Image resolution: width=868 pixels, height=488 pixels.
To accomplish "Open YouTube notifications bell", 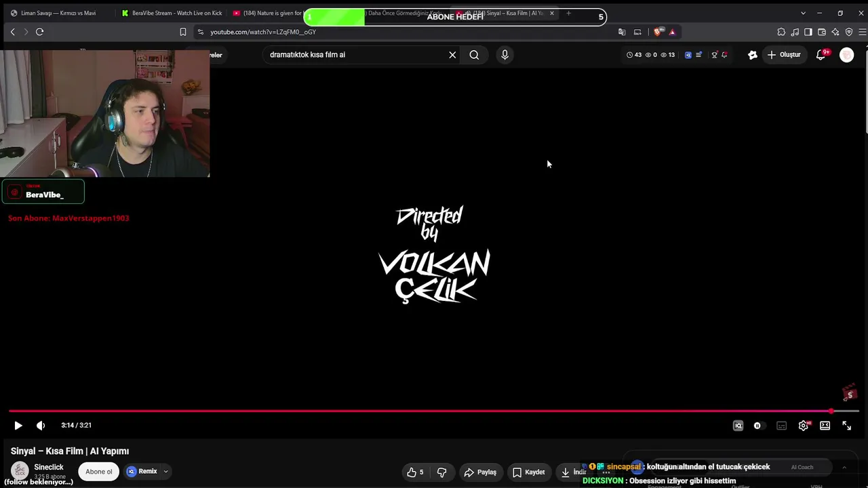I will pyautogui.click(x=821, y=55).
